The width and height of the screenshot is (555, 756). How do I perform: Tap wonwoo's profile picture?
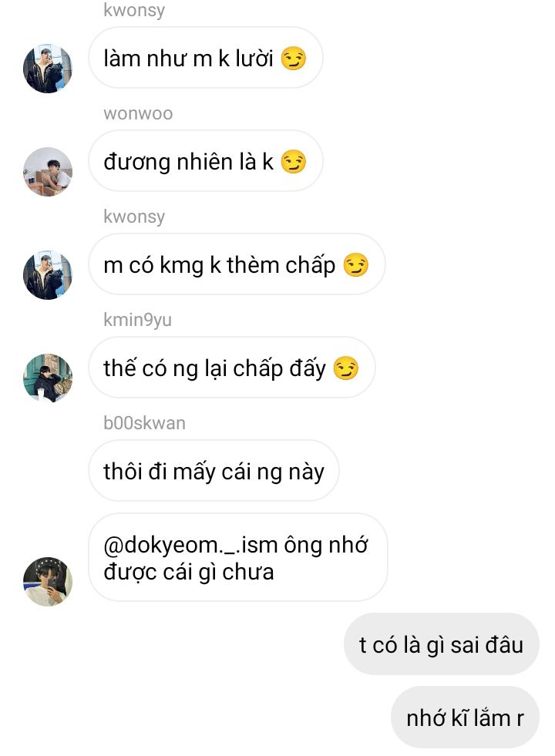[48, 172]
